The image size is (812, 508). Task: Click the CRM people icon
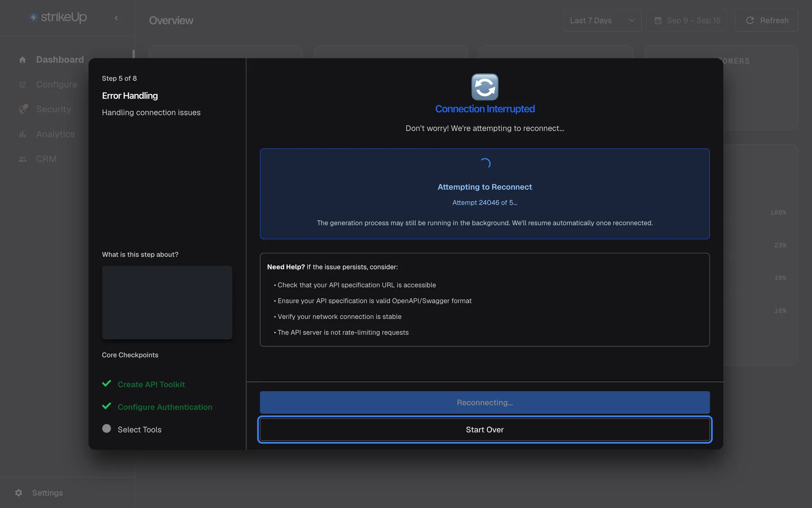coord(23,159)
